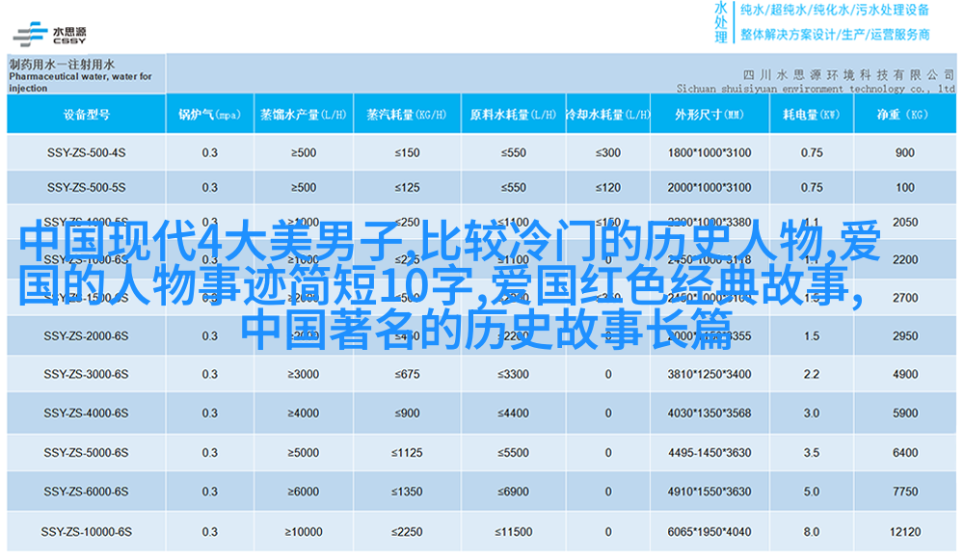The width and height of the screenshot is (964, 560).
Task: Select the 设备型号 column header
Action: 86,115
